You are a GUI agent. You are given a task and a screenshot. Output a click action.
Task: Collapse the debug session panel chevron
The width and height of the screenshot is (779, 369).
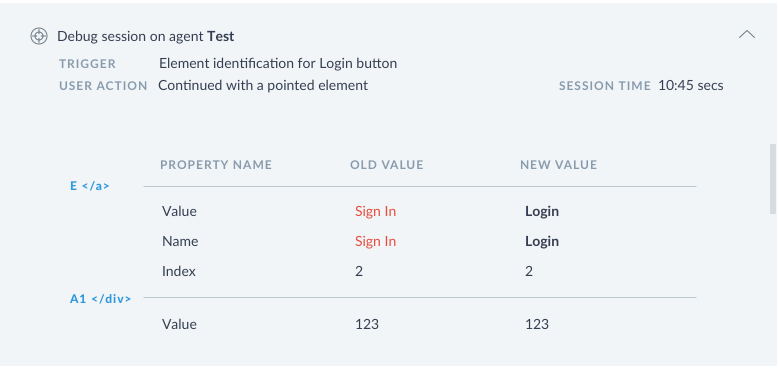[x=747, y=34]
